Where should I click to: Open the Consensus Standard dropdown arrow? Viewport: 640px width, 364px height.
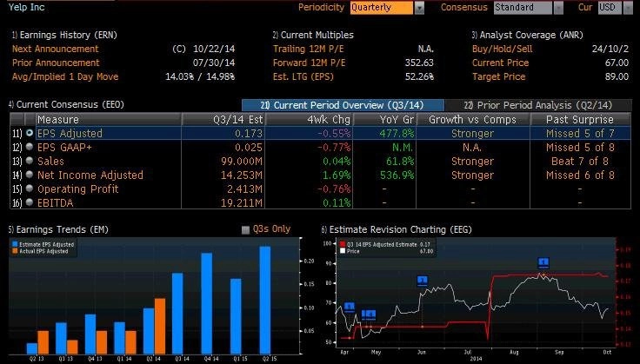tap(558, 8)
